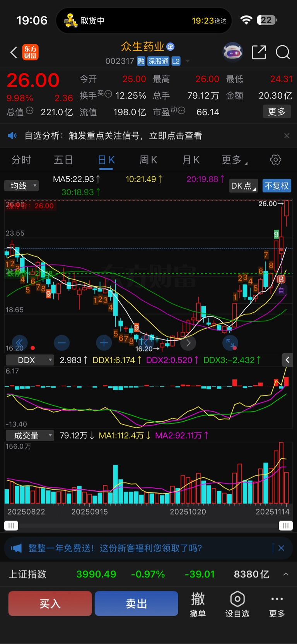Grab right timeline range handle
297x644 pixels.
pos(286,525)
